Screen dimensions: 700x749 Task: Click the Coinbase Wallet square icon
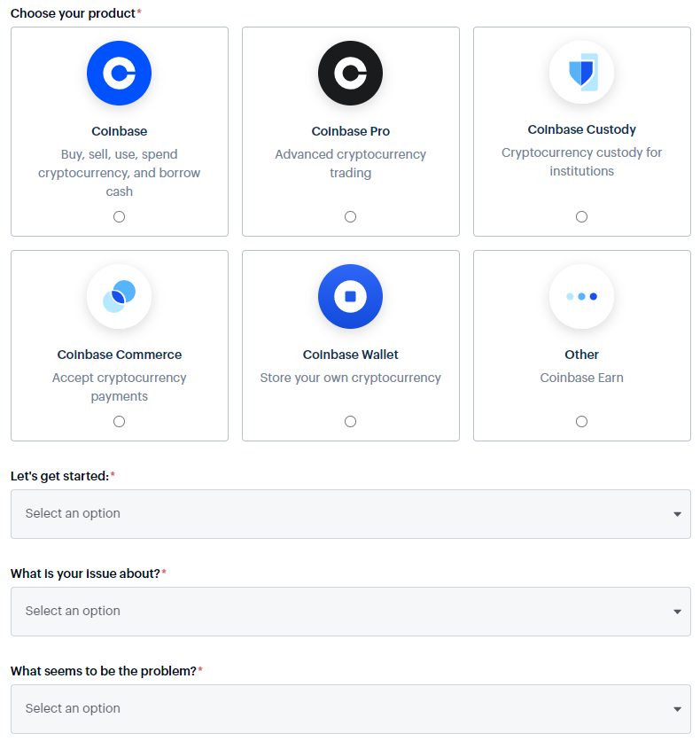click(x=351, y=297)
